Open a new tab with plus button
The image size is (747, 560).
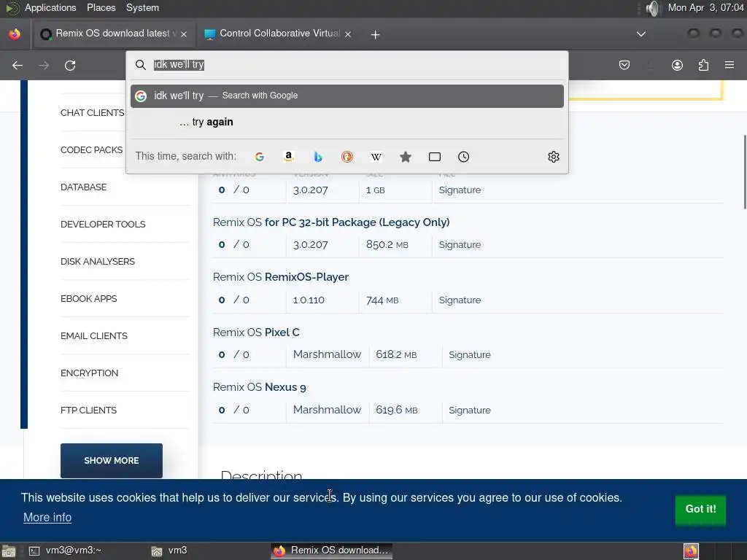[375, 34]
